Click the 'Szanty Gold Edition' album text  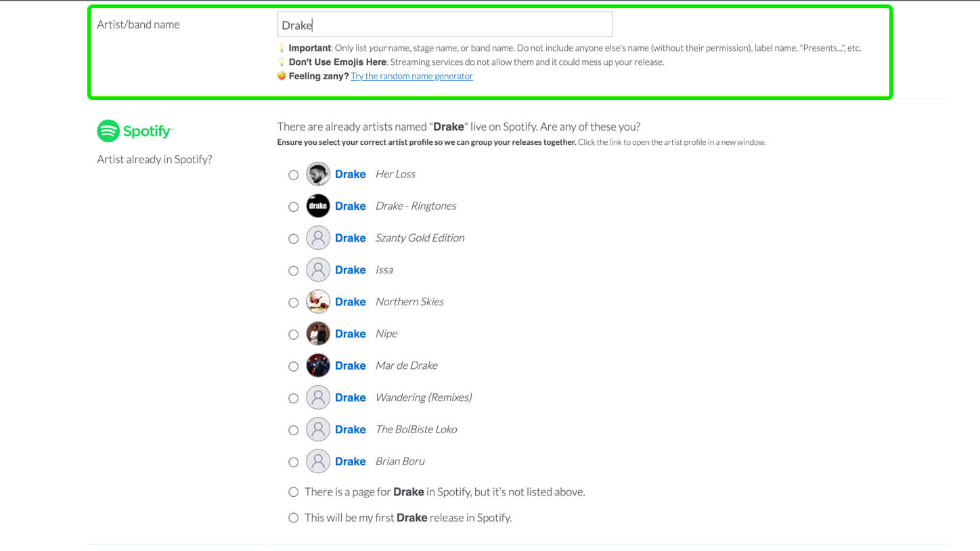(x=420, y=238)
